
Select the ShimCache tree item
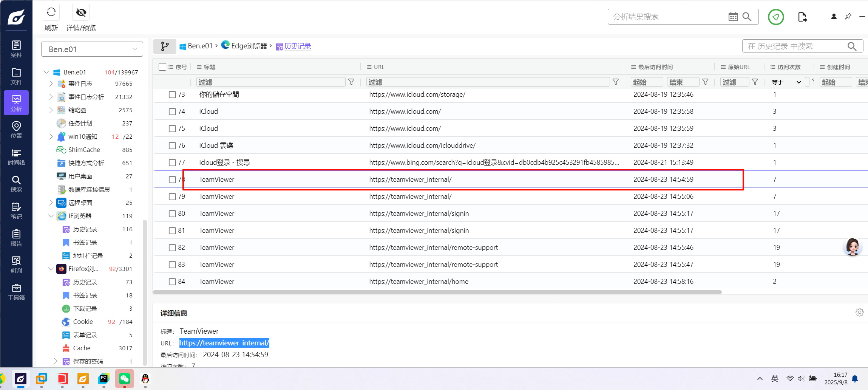coord(84,150)
